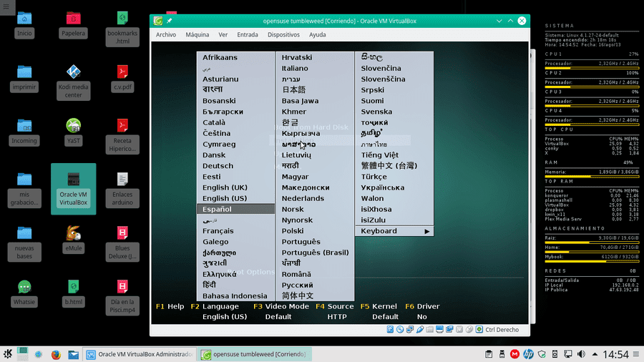Choose Português (Brasil) in the language list
The width and height of the screenshot is (644, 362).
[x=315, y=253]
